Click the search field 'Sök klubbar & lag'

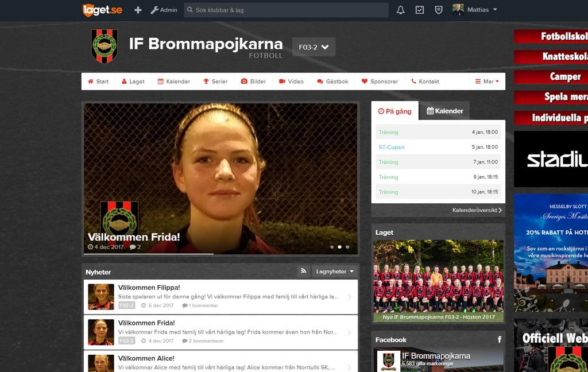coord(286,10)
